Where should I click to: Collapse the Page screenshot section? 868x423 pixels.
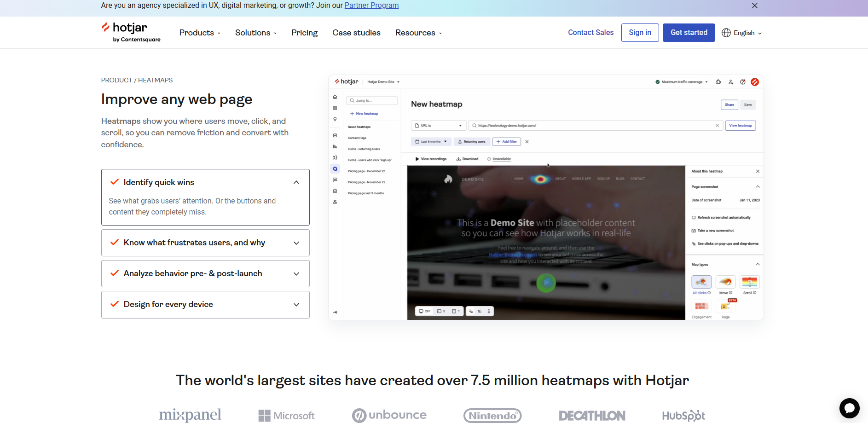click(x=758, y=187)
